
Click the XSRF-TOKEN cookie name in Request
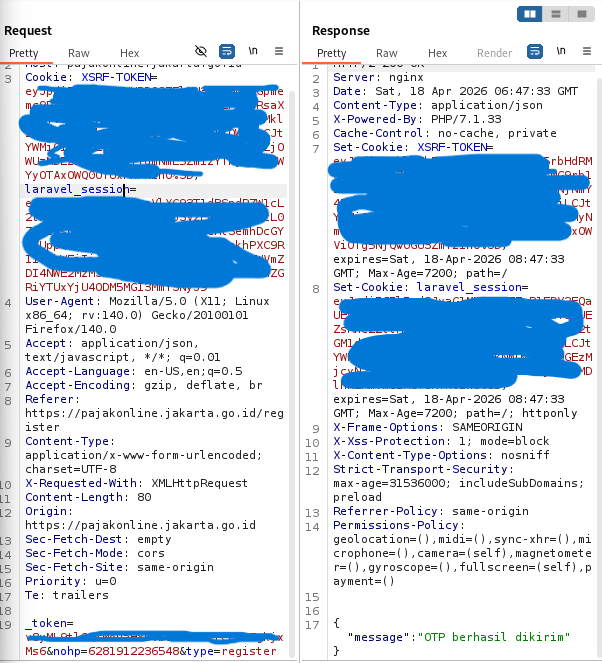[116, 77]
